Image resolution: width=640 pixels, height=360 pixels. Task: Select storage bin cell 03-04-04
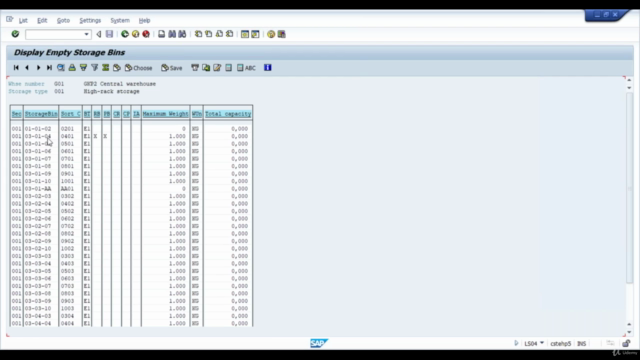pyautogui.click(x=38, y=323)
